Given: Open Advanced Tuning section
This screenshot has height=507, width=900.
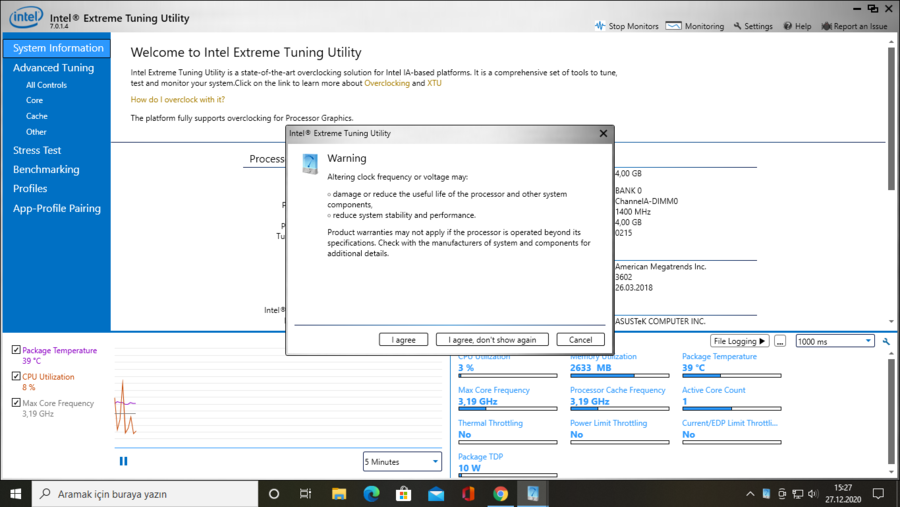Looking at the screenshot, I should (x=53, y=68).
